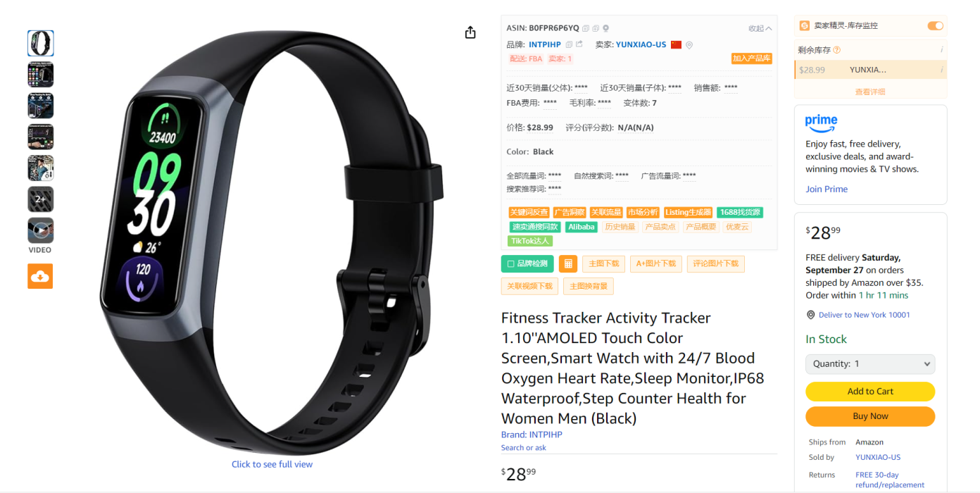
Task: Copy the ASIN with the first copy icon
Action: pos(586,28)
